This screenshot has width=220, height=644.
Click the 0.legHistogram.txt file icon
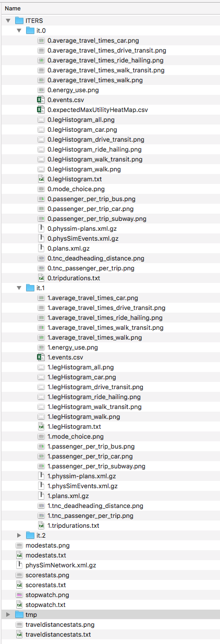click(41, 179)
